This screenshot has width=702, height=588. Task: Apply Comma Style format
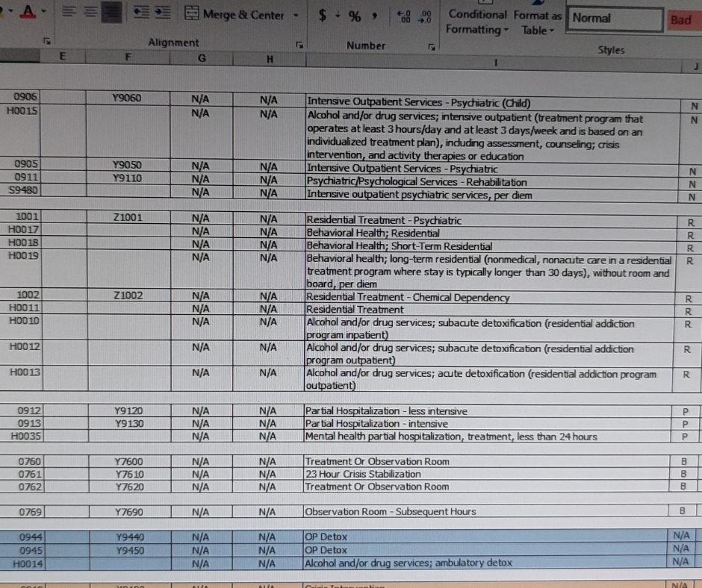(x=374, y=16)
